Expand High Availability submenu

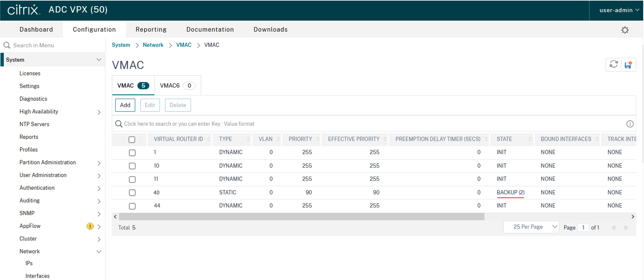pos(99,112)
